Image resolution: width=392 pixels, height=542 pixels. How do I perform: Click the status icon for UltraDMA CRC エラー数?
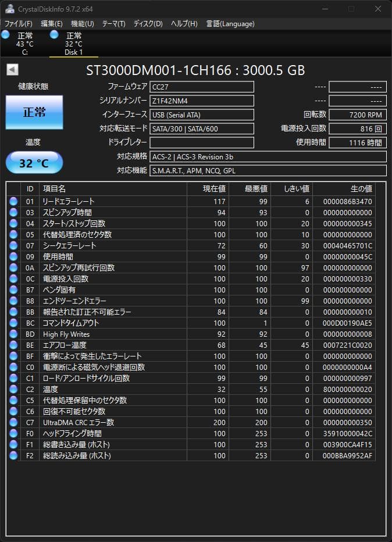click(x=13, y=422)
